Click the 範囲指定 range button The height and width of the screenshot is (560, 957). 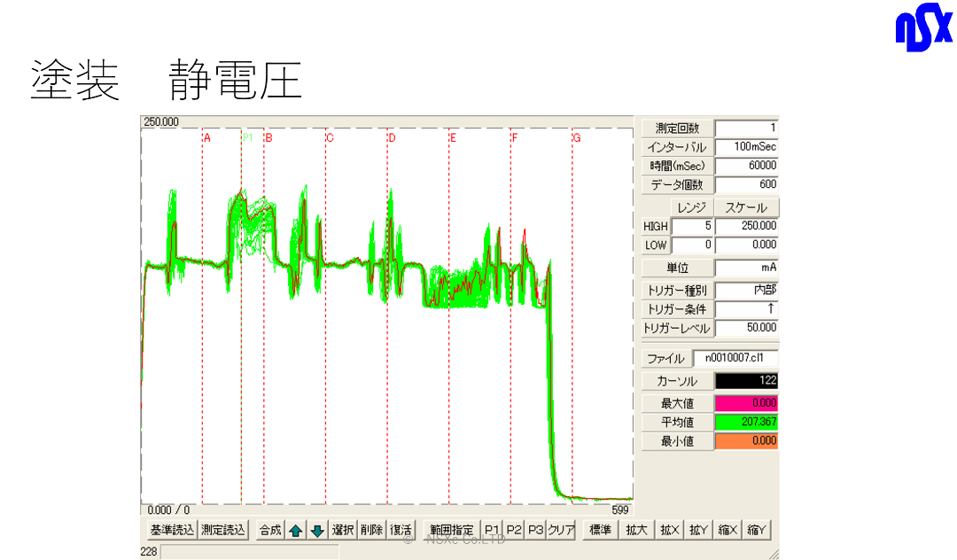pyautogui.click(x=452, y=530)
